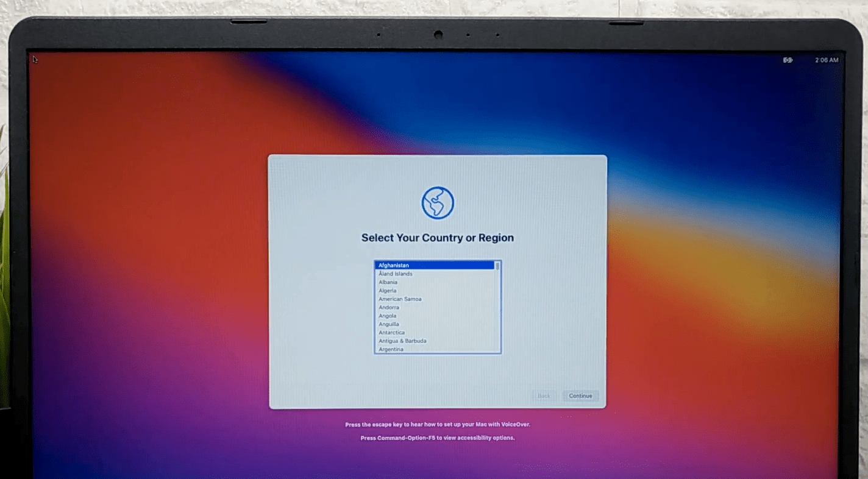
Task: Select American Samoa in the list
Action: click(x=435, y=299)
